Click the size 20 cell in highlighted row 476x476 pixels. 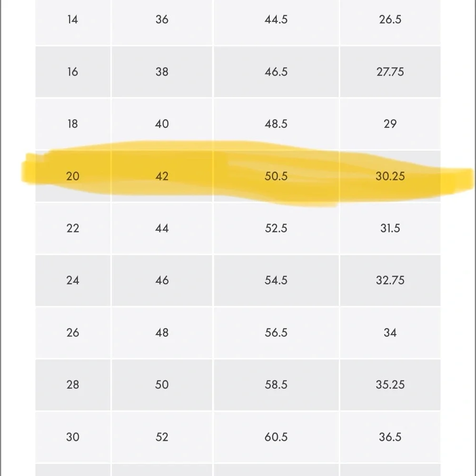click(73, 176)
